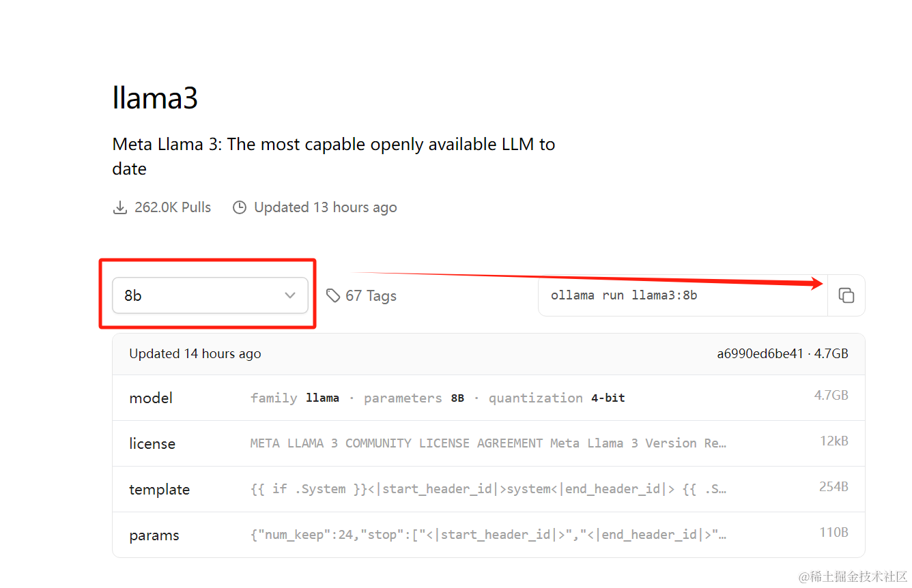Click the 12kB size on license row
The width and height of the screenshot is (912, 588).
[833, 441]
